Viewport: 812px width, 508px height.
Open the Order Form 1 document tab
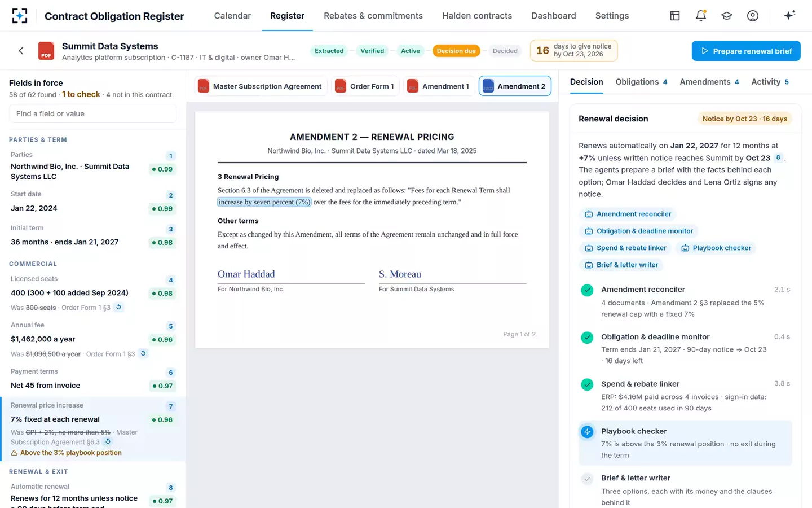(x=365, y=86)
